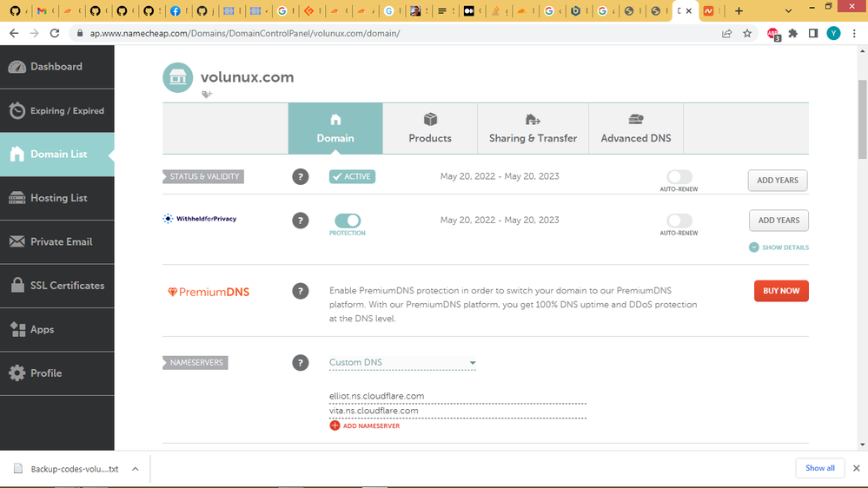
Task: Toggle WithheldforPrivacy Protection switch
Action: pyautogui.click(x=348, y=221)
